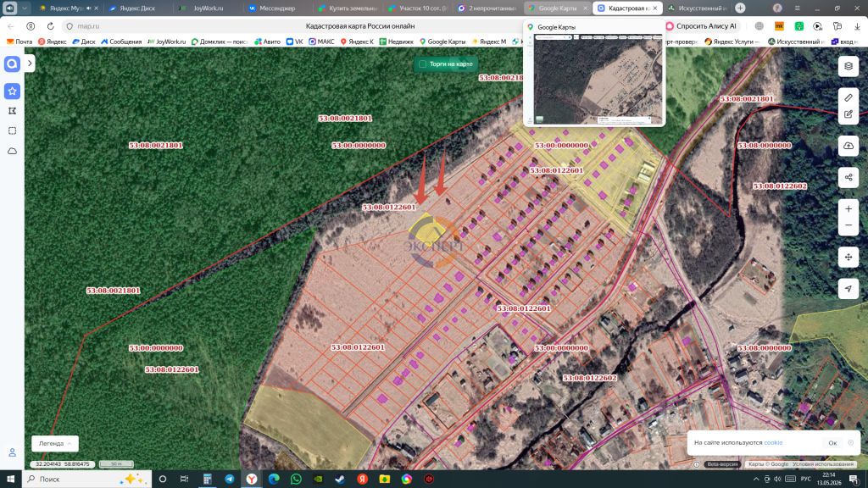Open the map layers panel

coord(848,66)
